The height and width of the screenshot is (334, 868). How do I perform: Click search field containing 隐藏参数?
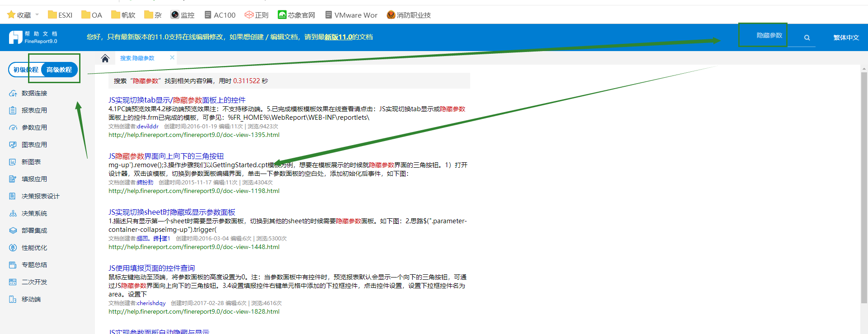[x=769, y=35]
